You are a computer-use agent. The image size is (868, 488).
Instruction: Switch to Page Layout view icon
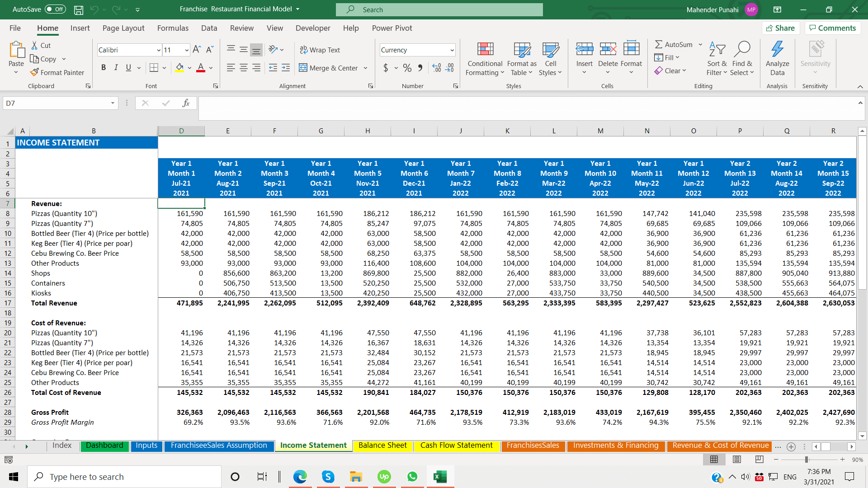tap(737, 460)
